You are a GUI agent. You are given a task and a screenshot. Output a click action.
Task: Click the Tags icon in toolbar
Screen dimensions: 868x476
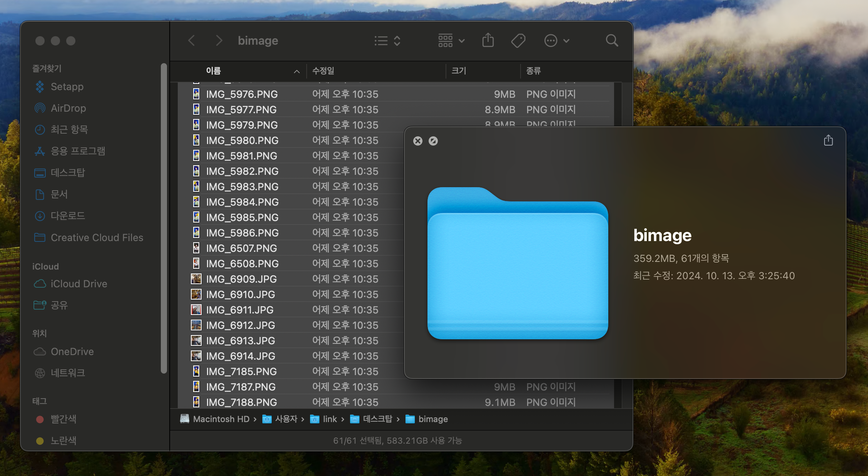click(x=518, y=40)
